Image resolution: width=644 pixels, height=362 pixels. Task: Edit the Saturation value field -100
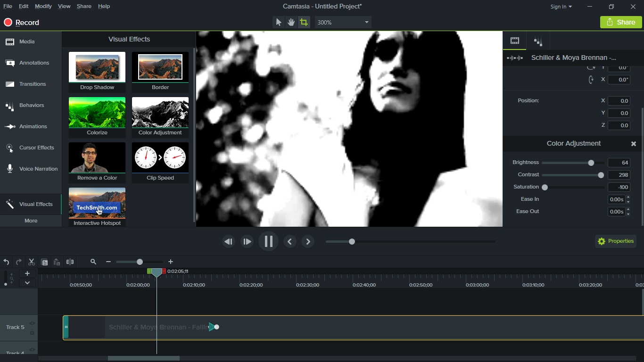[619, 187]
